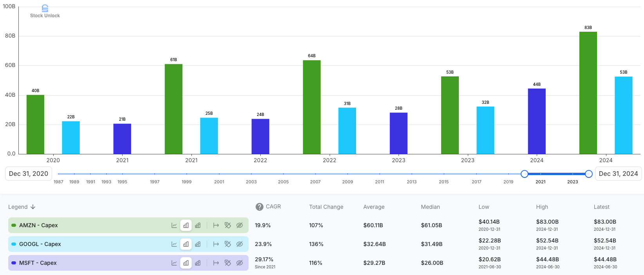644x275 pixels.
Task: Click the Low column header
Action: point(484,207)
